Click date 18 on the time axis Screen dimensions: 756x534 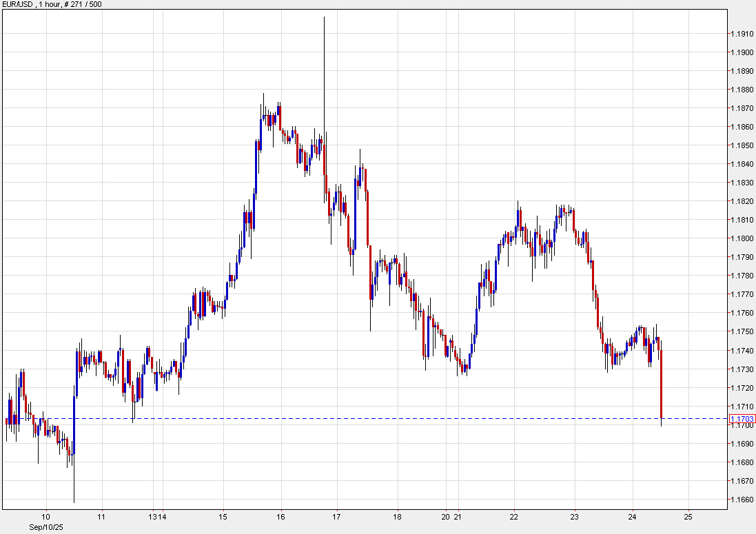tap(398, 517)
